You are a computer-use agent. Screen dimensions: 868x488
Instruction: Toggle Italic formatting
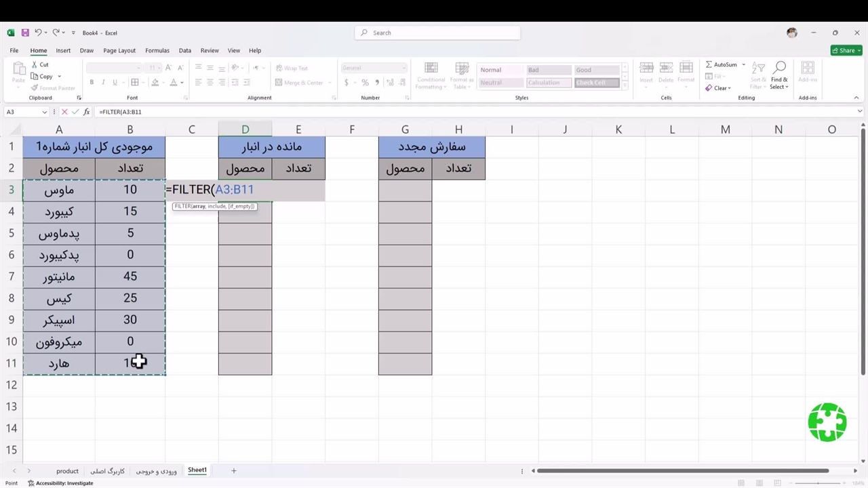[103, 83]
